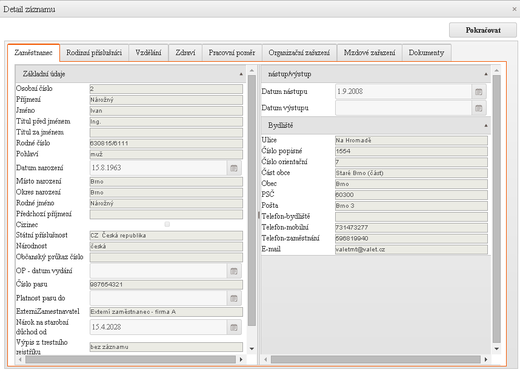Open calendar for Datum výstupu
The height and width of the screenshot is (381, 520).
479,108
